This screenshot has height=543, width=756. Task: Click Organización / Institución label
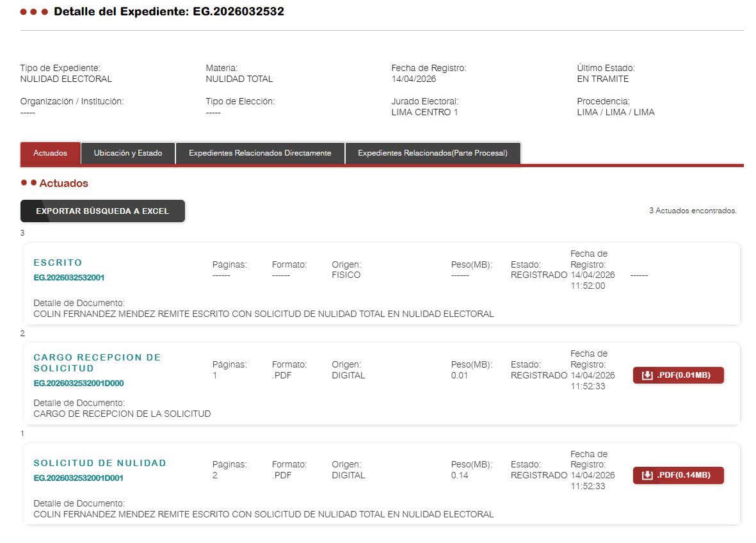(72, 101)
